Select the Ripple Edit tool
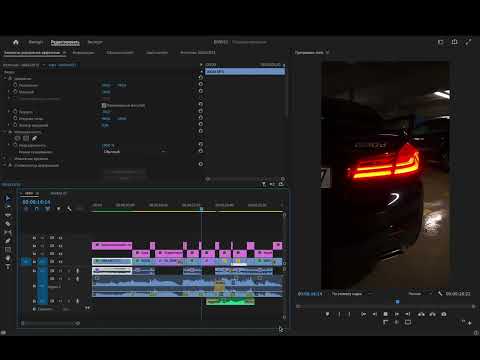The height and width of the screenshot is (360, 480). [x=8, y=216]
